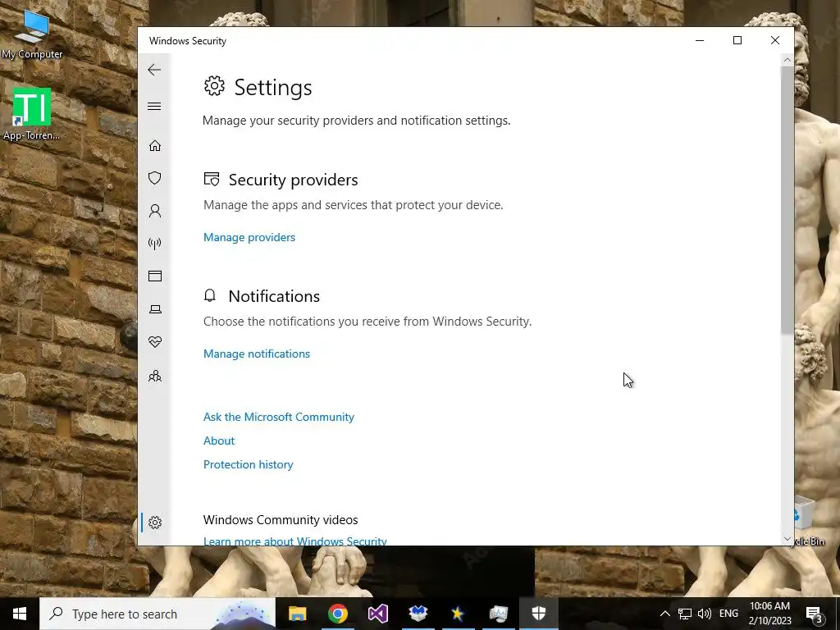
Task: Click Windows Community videos text
Action: (281, 519)
